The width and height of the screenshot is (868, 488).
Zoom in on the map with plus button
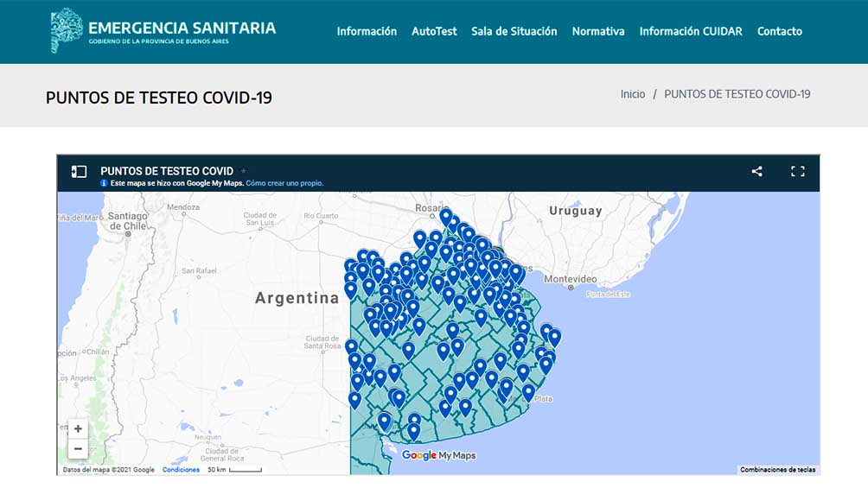(78, 428)
